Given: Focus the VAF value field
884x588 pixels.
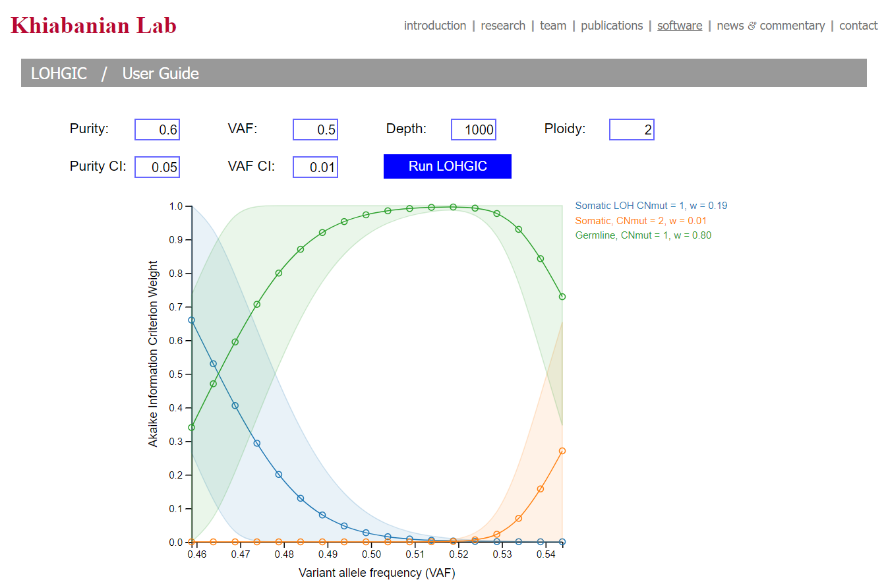Looking at the screenshot, I should pyautogui.click(x=316, y=130).
